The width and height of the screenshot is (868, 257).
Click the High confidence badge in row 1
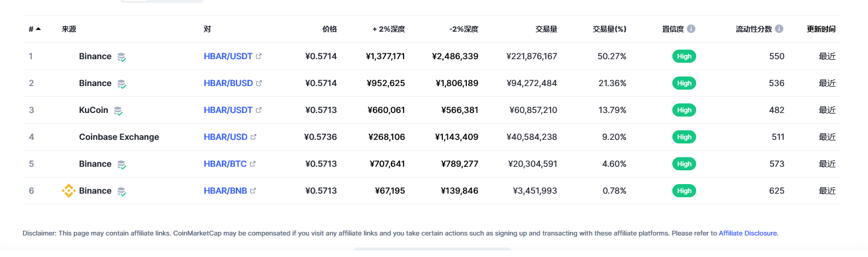(684, 56)
